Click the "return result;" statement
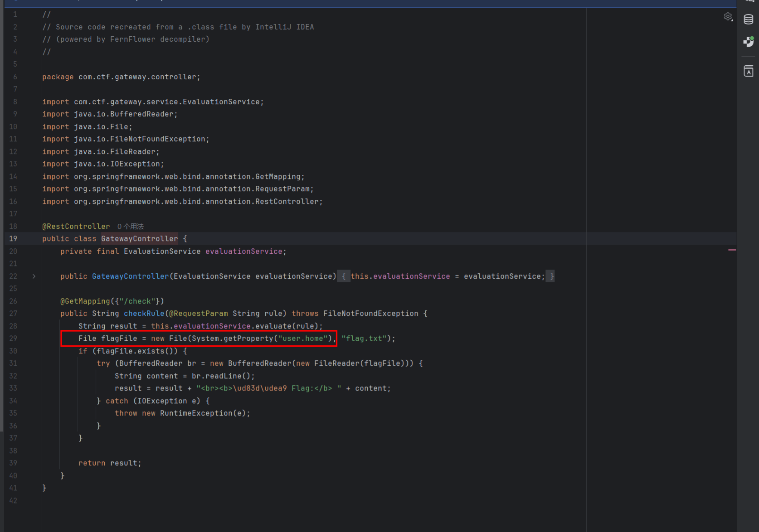Screen dimensions: 759x532 pos(110,463)
